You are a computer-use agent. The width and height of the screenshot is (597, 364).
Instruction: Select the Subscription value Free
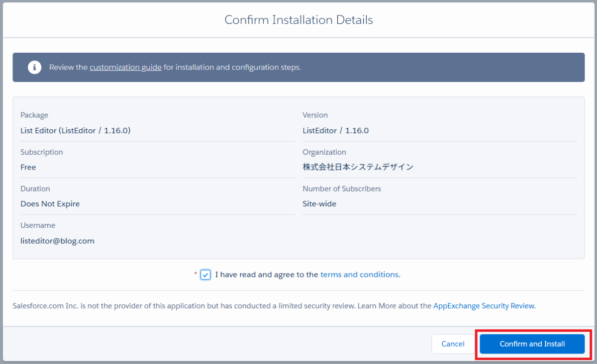click(x=28, y=167)
